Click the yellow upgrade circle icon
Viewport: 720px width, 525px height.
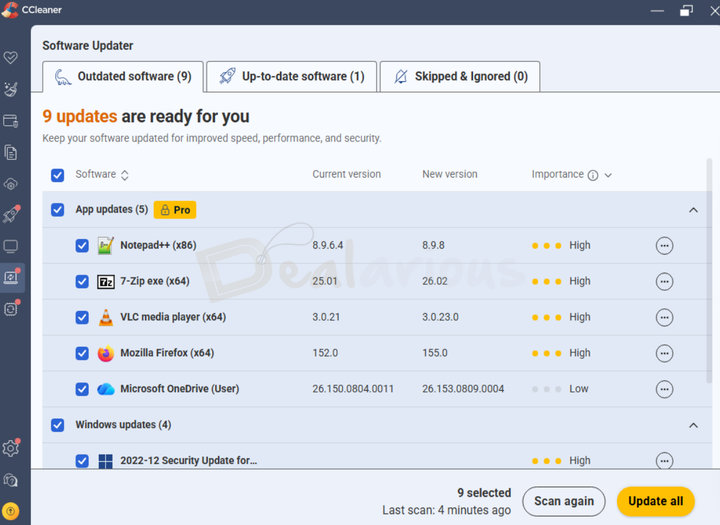11,511
